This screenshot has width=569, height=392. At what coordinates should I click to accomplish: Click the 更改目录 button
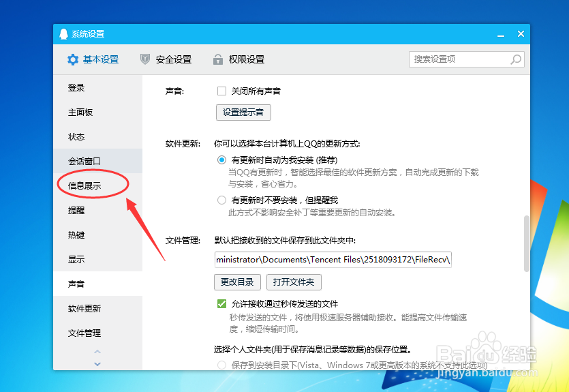(237, 282)
